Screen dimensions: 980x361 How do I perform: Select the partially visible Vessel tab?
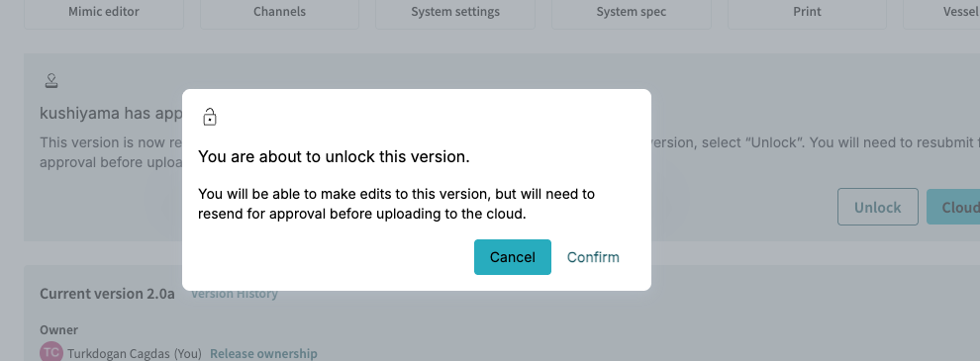tap(941, 12)
